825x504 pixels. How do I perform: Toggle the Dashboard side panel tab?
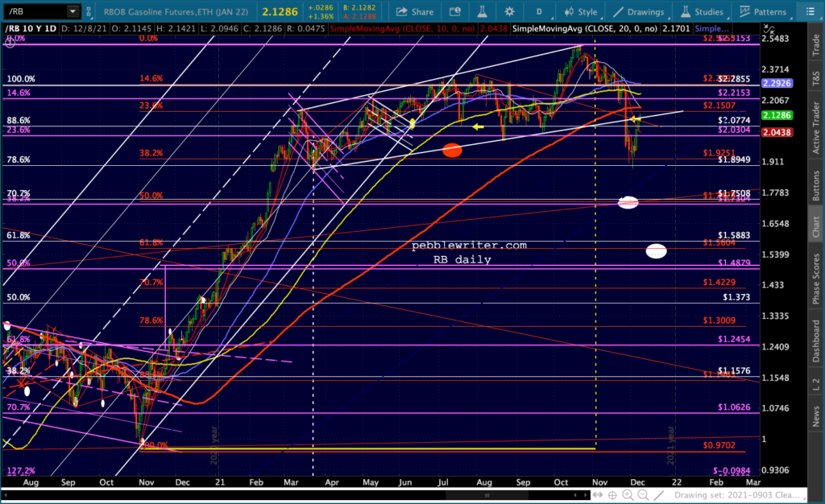point(816,341)
